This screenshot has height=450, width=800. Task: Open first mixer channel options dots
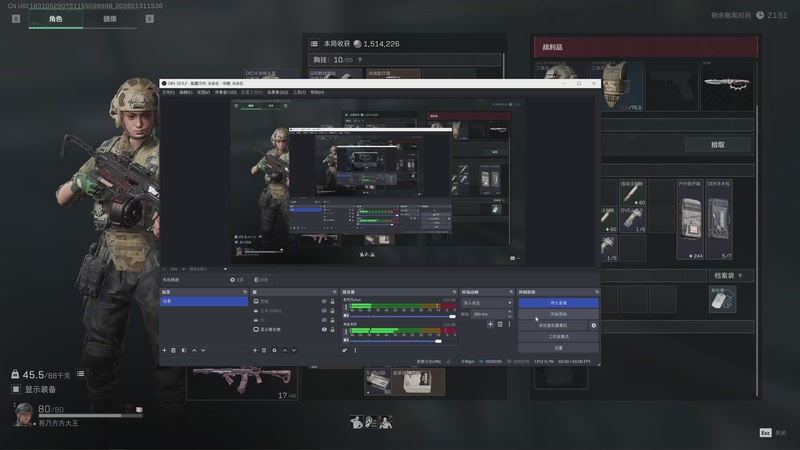pos(346,307)
